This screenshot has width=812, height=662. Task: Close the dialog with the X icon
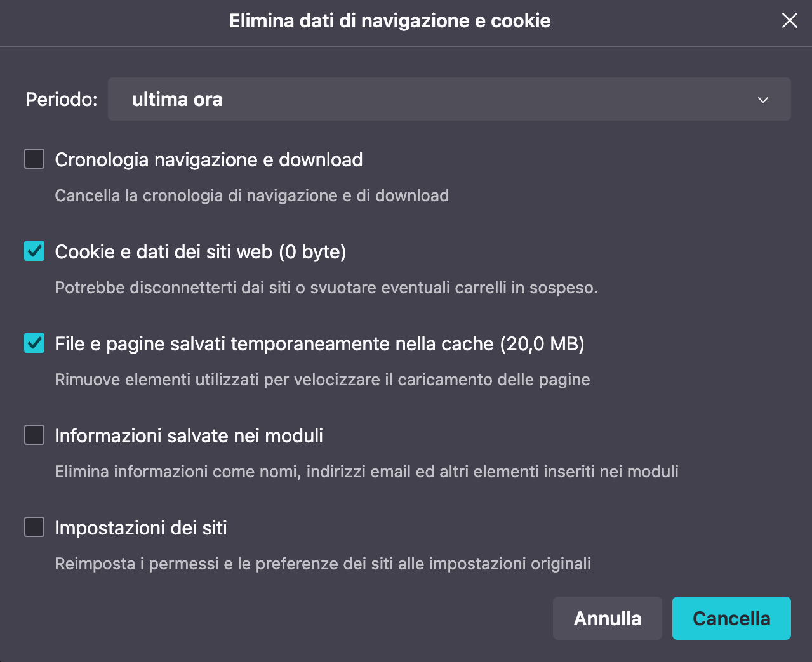(x=789, y=20)
